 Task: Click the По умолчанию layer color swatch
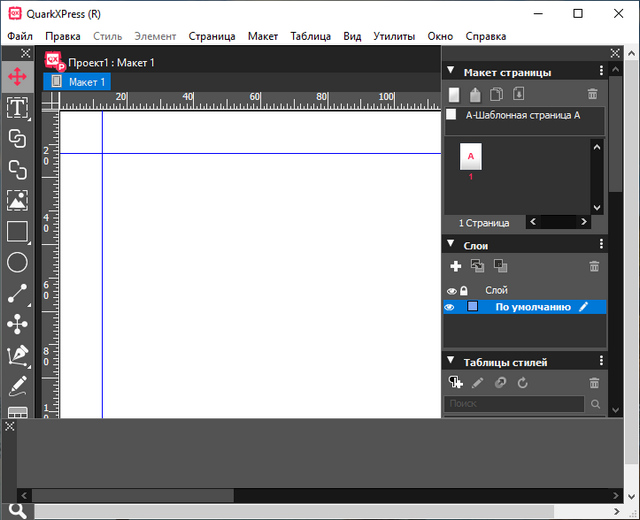[x=473, y=307]
